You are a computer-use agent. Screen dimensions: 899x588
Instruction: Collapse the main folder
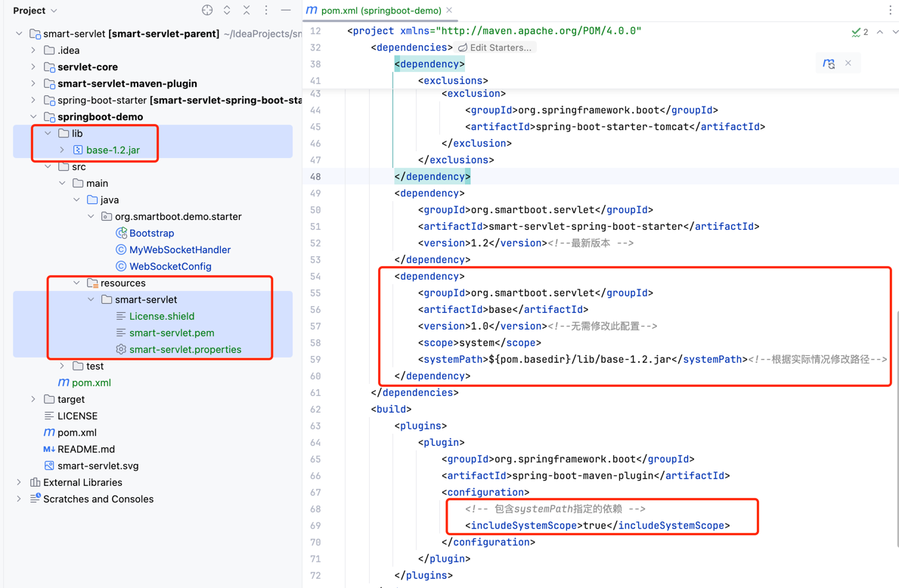62,184
